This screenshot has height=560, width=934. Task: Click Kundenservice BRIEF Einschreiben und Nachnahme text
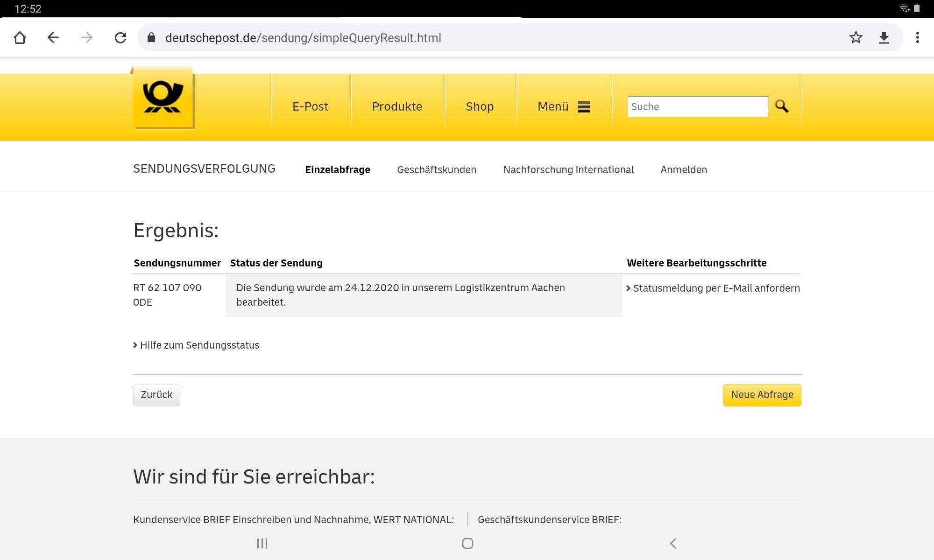point(293,520)
